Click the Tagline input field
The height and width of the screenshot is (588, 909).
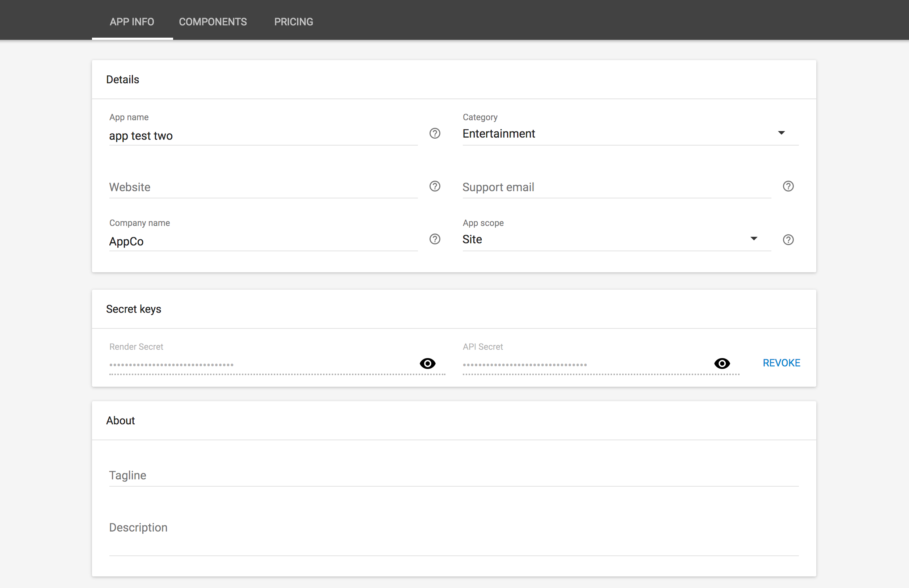click(454, 475)
